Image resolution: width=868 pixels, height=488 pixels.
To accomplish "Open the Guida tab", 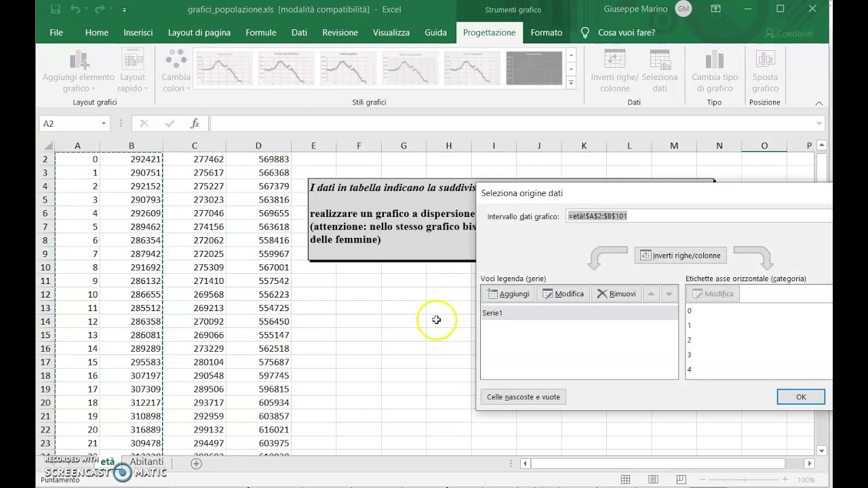I will (x=435, y=33).
